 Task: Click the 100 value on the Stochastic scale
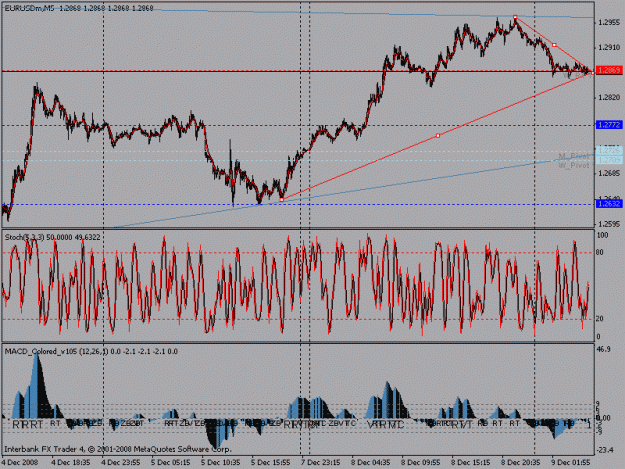(602, 235)
